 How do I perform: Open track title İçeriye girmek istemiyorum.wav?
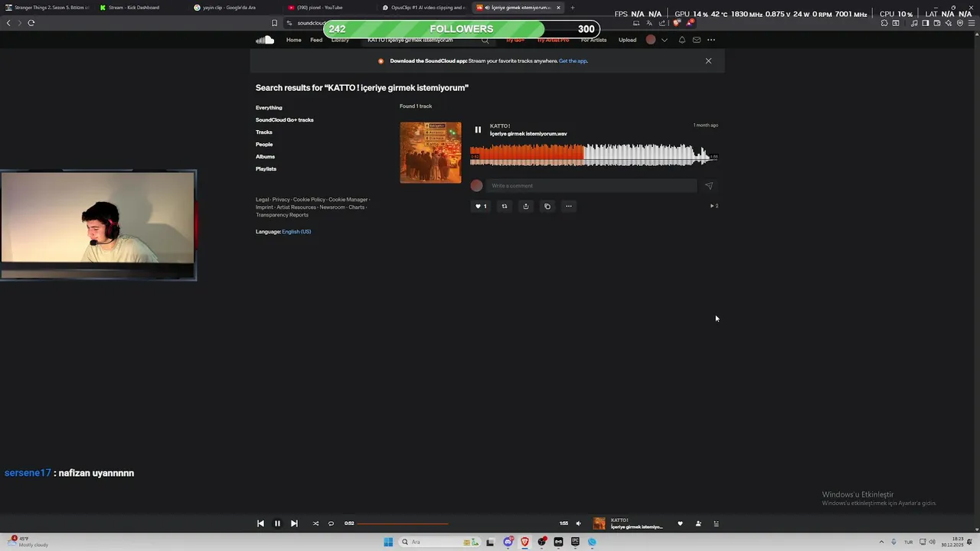click(528, 134)
